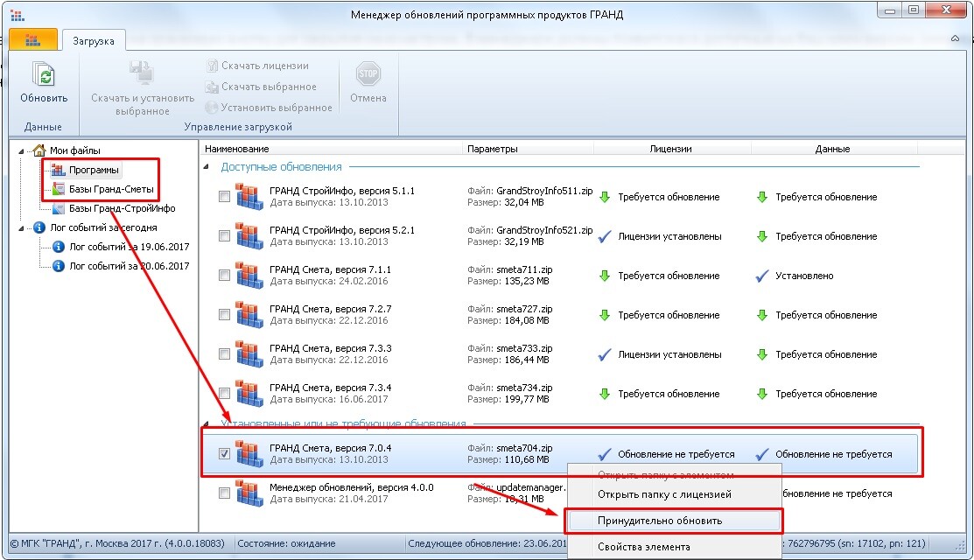Choose Открыть папку с лицензией menu item
974x560 pixels.
(664, 494)
